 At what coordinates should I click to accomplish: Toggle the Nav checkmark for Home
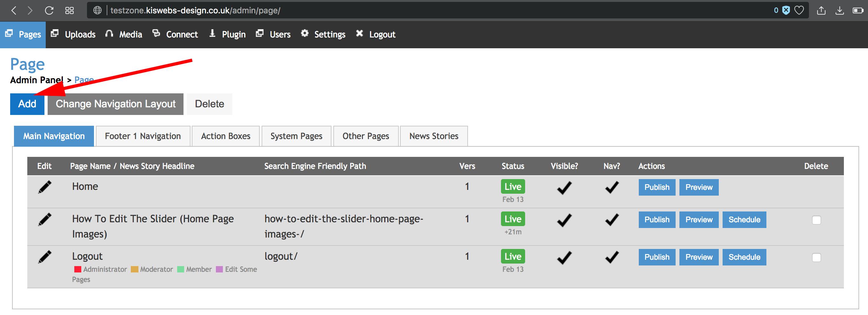pos(611,187)
